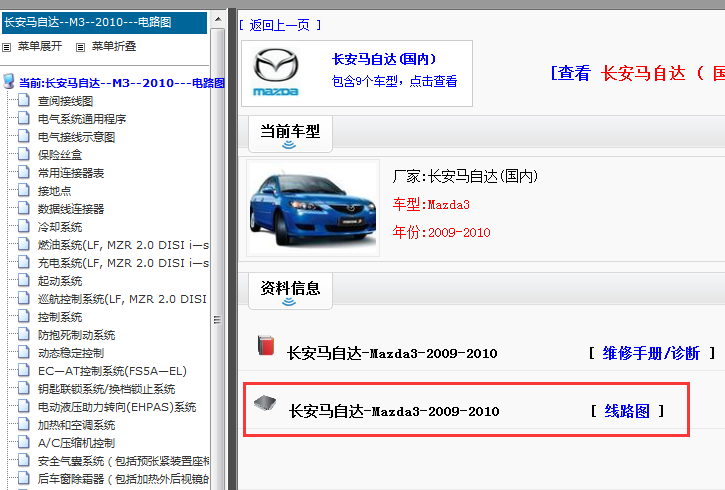Image resolution: width=725 pixels, height=490 pixels.
Task: Click document icon beside 电气系统通用程序
Action: pos(24,118)
